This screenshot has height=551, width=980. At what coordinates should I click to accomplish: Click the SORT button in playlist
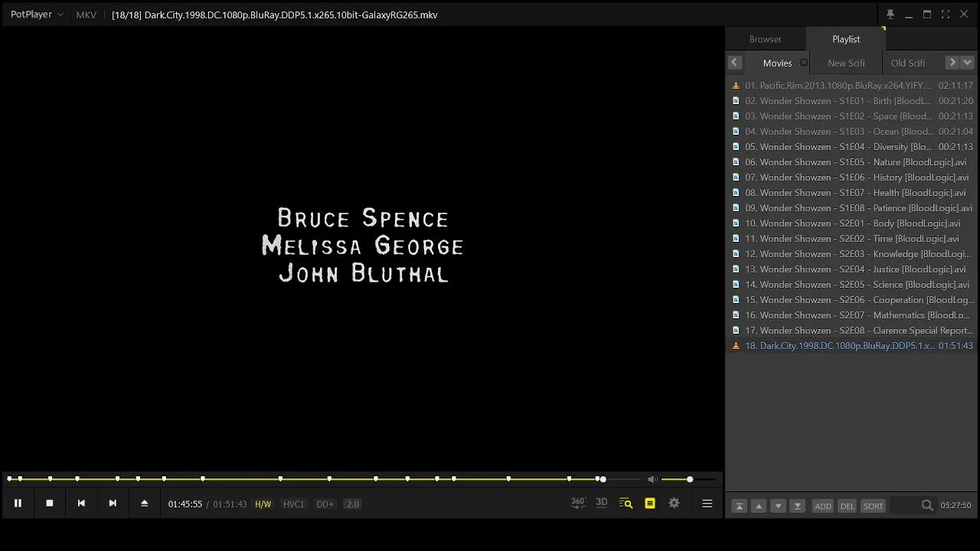pyautogui.click(x=874, y=506)
